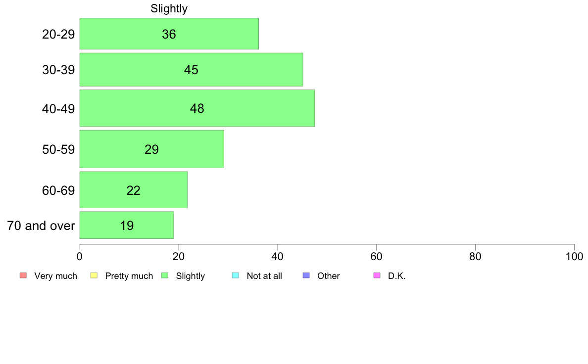The height and width of the screenshot is (364, 588).
Task: Select the 20-29 bar showing 36
Action: 169,34
